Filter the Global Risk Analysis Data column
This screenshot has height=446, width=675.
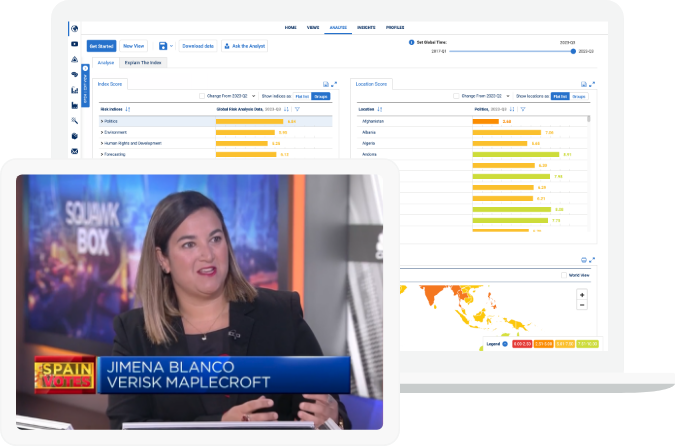pyautogui.click(x=297, y=109)
